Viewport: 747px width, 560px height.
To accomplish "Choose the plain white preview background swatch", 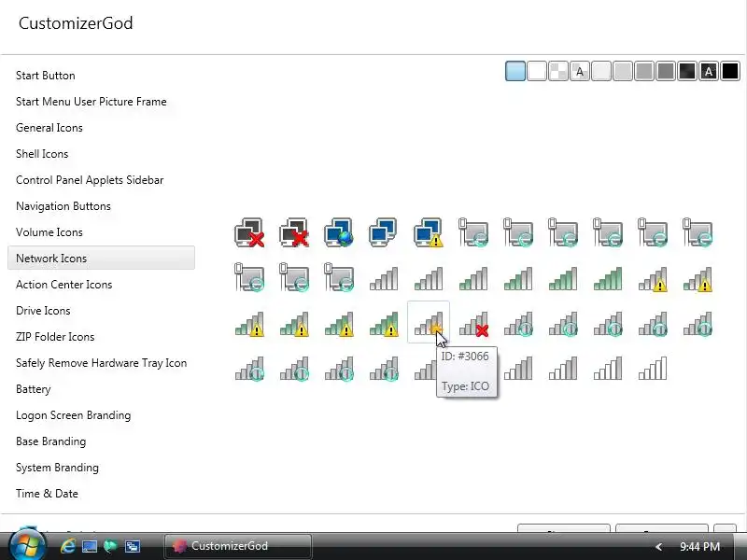I will 537,72.
